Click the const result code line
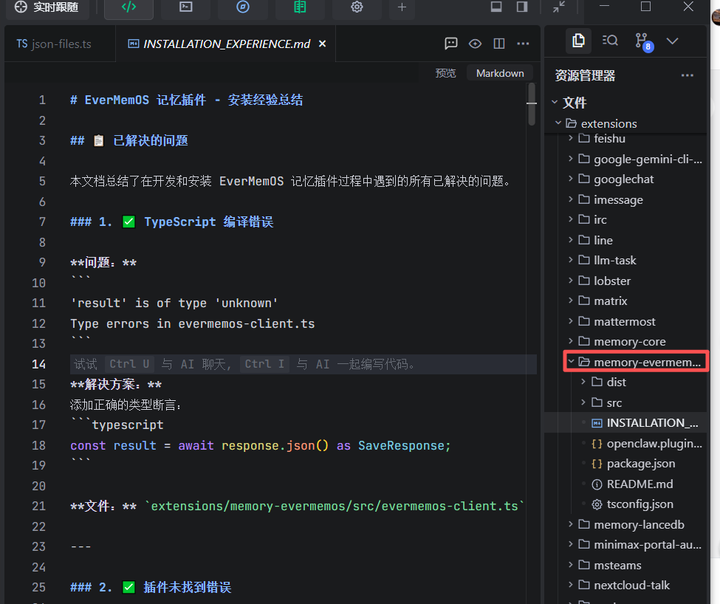Viewport: 720px width, 604px height. pos(260,446)
